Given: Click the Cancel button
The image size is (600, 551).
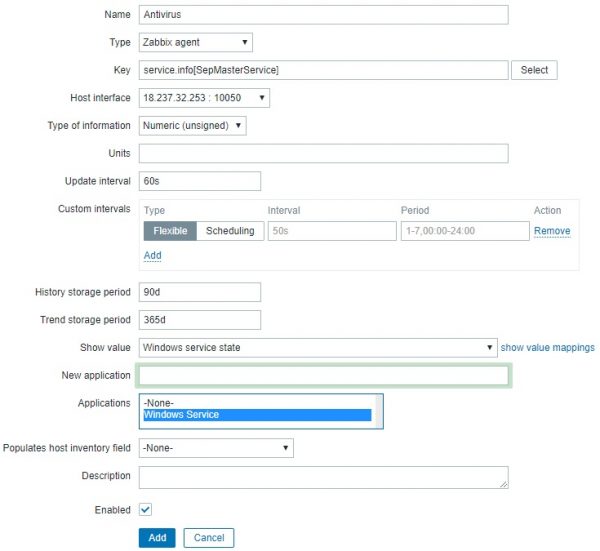Looking at the screenshot, I should coord(208,538).
